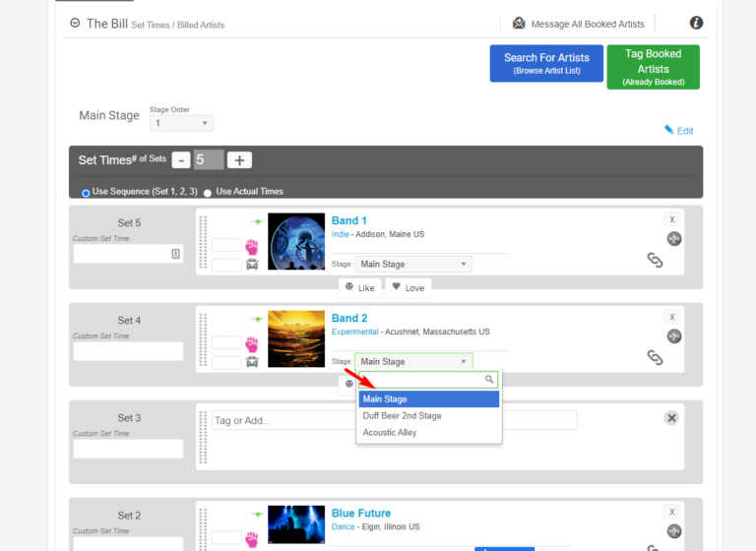This screenshot has width=756, height=551.
Task: Click the Dance genre link
Action: [343, 527]
